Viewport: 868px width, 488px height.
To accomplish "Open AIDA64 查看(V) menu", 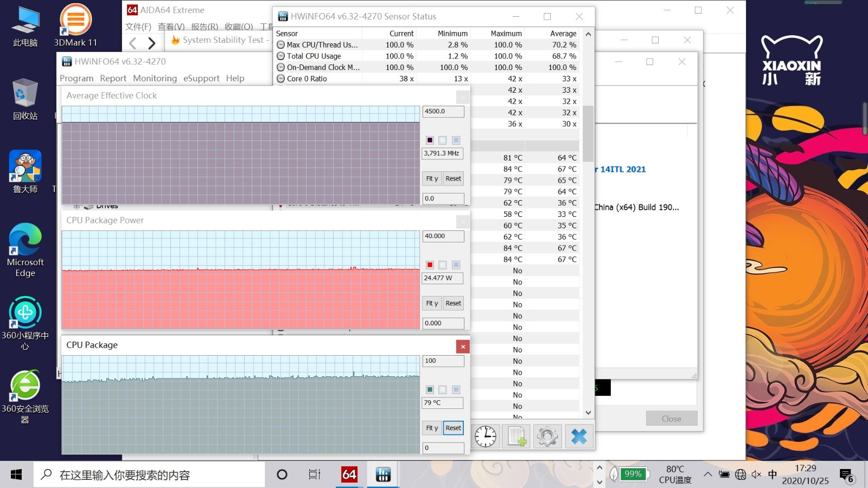I will (171, 27).
